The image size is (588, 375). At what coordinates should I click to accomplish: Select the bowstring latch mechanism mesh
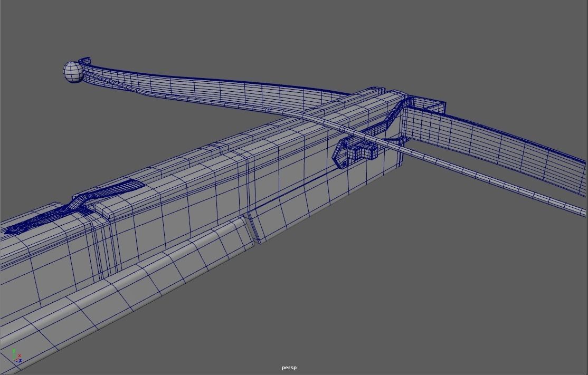356,152
